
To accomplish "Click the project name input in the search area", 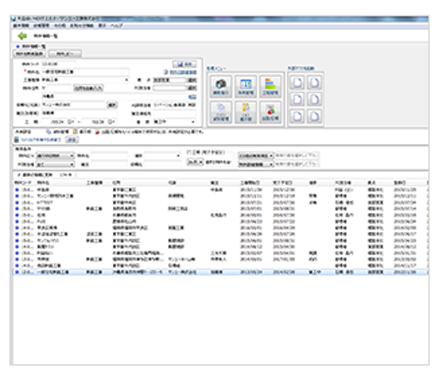I will 109,156.
